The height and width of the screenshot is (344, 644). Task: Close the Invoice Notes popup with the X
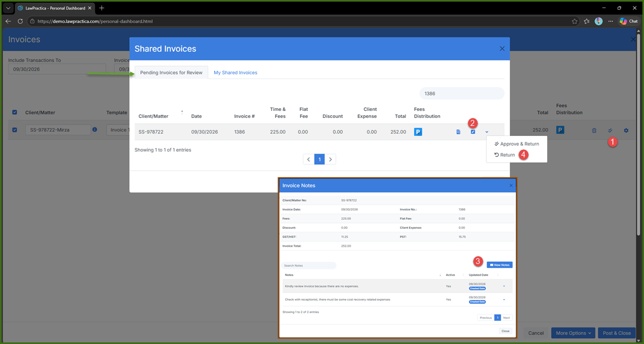pos(511,186)
